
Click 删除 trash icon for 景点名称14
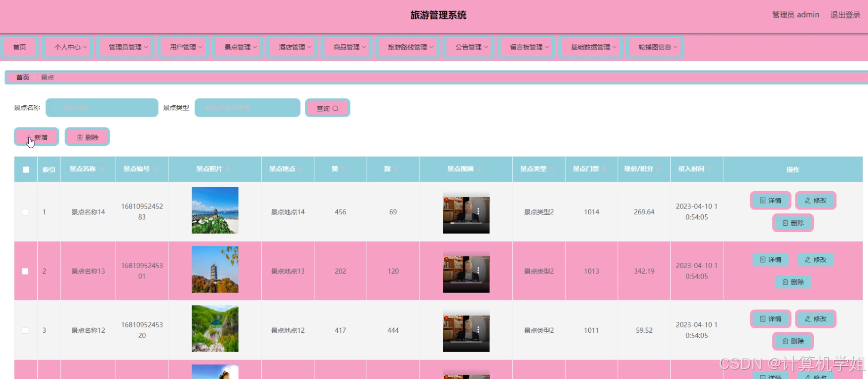click(785, 223)
